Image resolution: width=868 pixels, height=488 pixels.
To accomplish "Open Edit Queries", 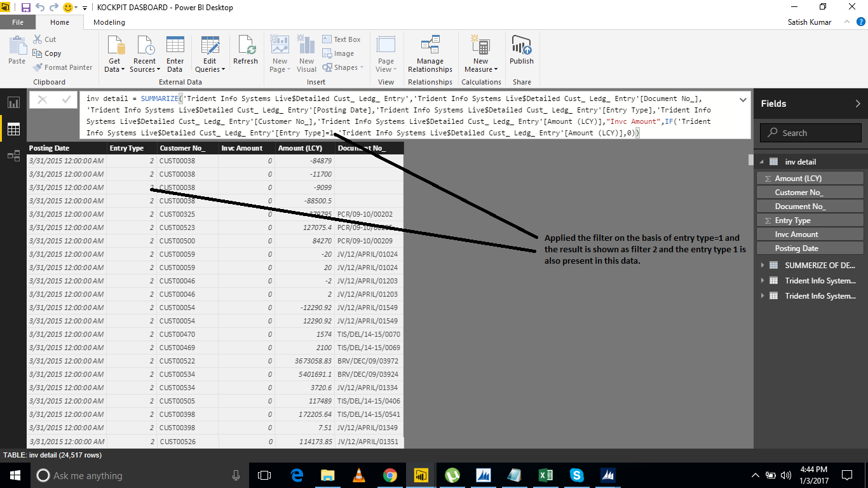I will 209,55.
